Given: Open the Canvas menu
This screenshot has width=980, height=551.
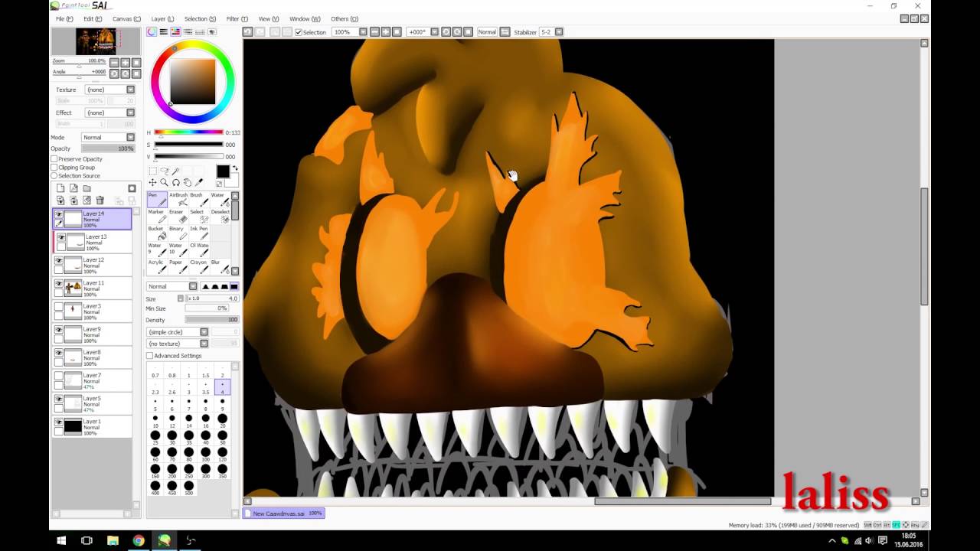Looking at the screenshot, I should pos(126,18).
